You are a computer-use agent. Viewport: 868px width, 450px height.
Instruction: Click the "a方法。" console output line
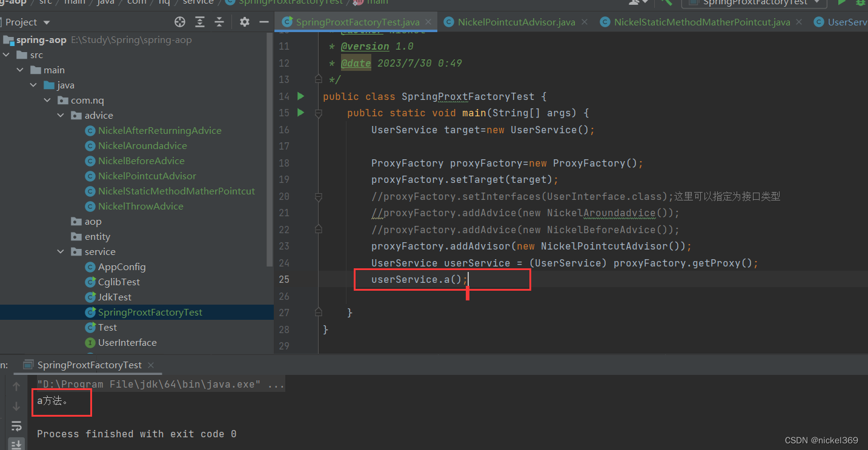pos(53,400)
